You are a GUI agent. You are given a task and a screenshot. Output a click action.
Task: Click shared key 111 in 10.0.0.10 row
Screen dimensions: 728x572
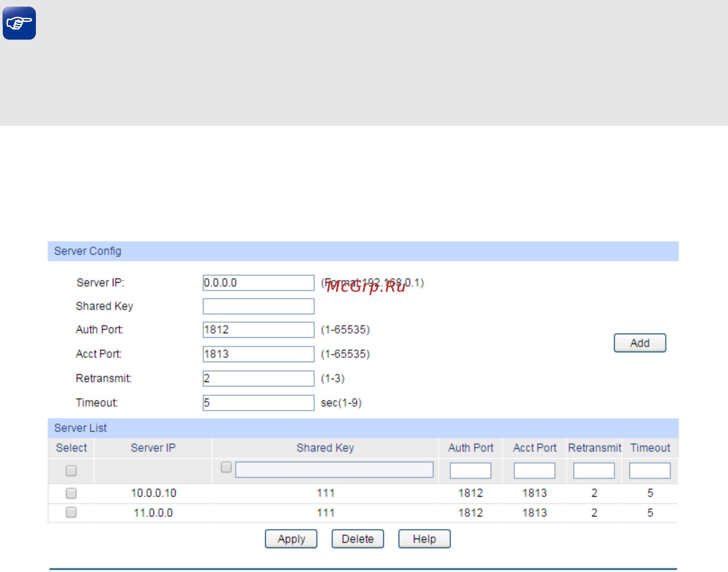click(326, 493)
